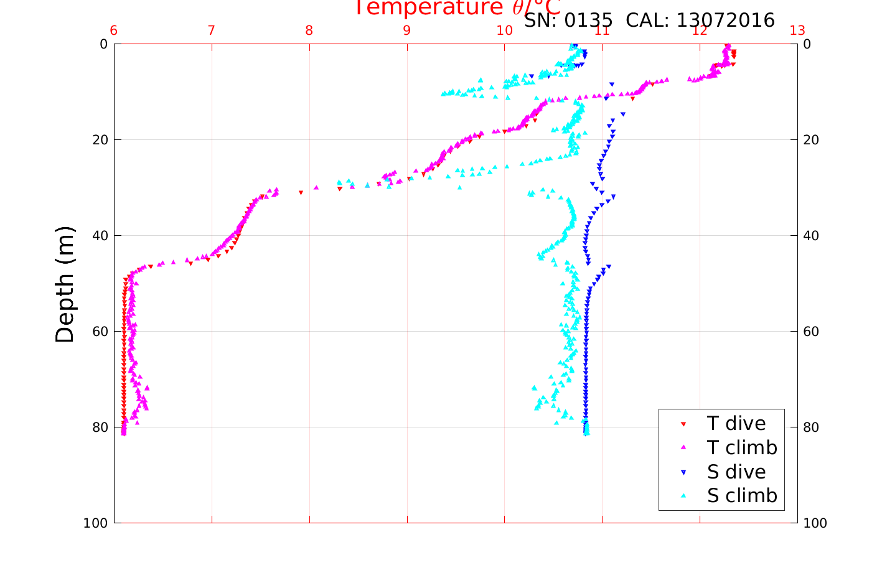Click the 'SN: 0135' serial number text

coord(568,21)
